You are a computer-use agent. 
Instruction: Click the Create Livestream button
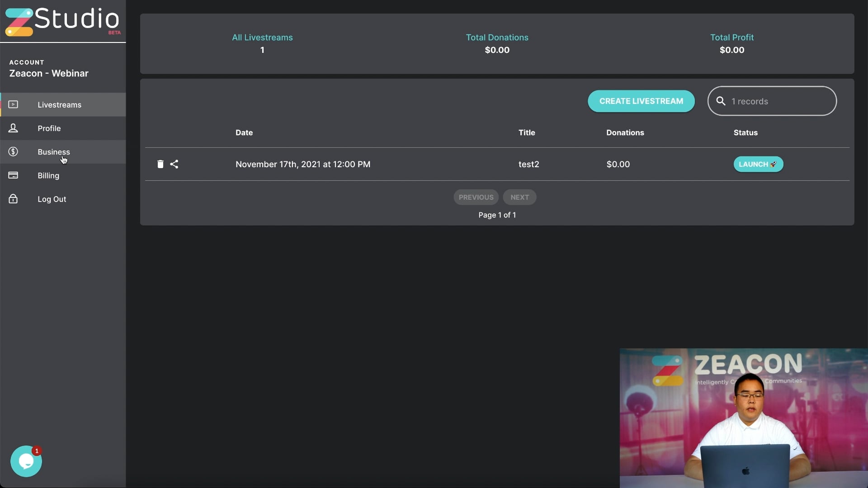(x=641, y=101)
